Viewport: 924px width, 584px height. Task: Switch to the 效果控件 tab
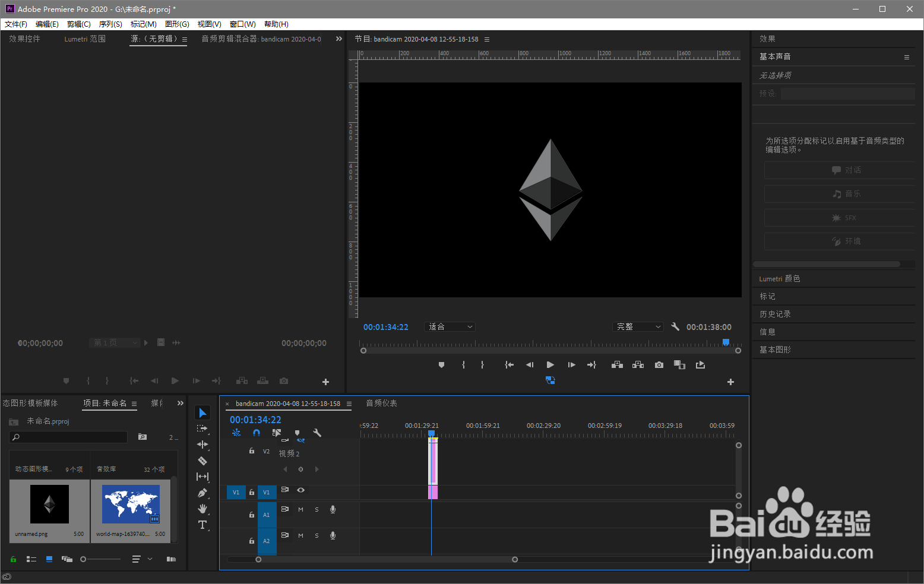click(x=24, y=39)
